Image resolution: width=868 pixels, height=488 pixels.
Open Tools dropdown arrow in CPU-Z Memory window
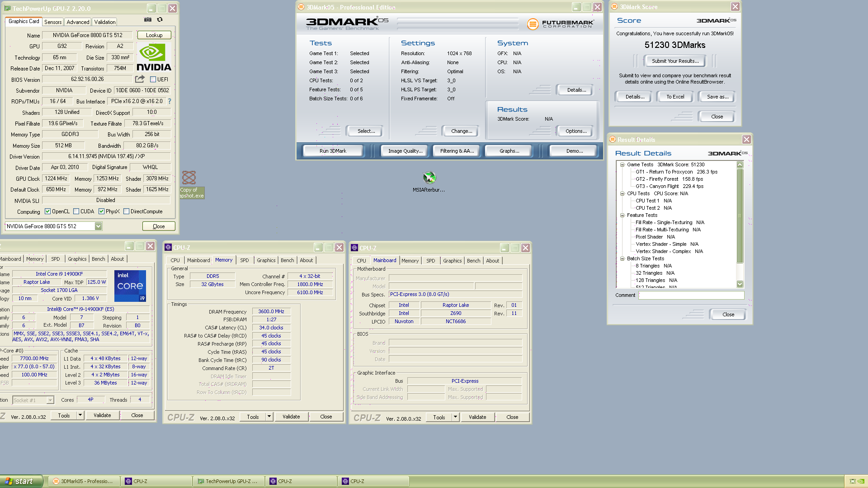[269, 417]
